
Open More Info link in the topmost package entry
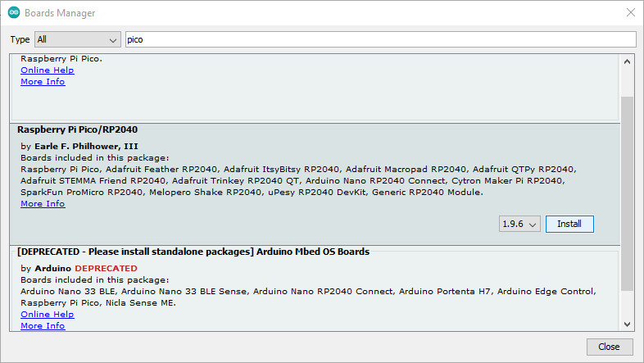pos(43,82)
